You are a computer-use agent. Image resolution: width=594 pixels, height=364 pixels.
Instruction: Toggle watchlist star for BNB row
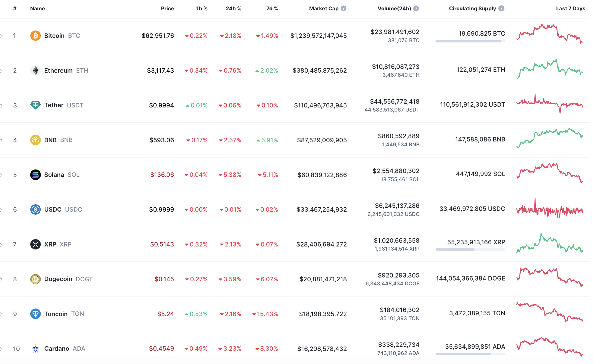point(1,140)
